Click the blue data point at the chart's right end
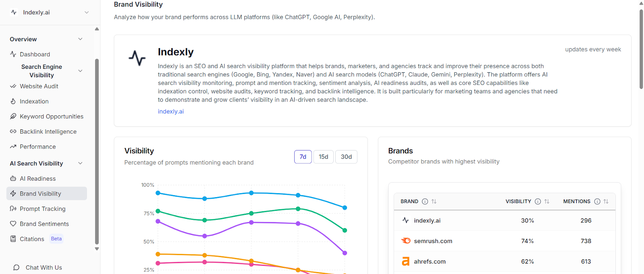The height and width of the screenshot is (274, 644). click(345, 208)
